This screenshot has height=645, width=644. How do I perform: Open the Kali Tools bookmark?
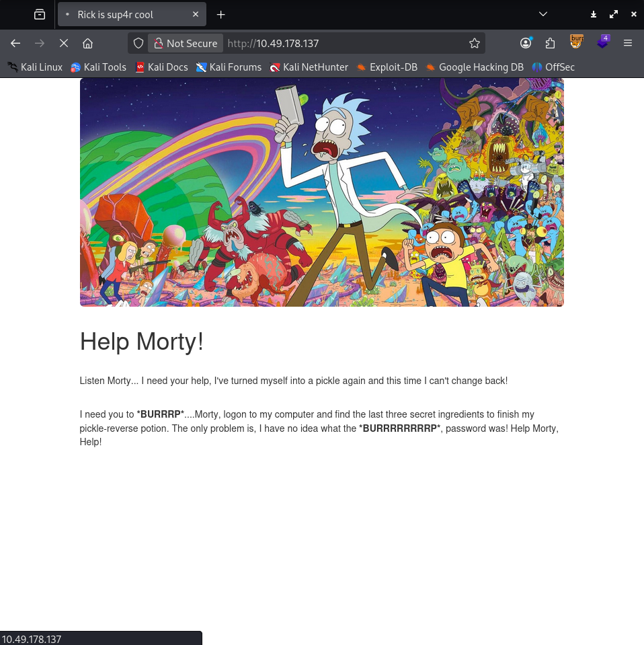[x=99, y=67]
